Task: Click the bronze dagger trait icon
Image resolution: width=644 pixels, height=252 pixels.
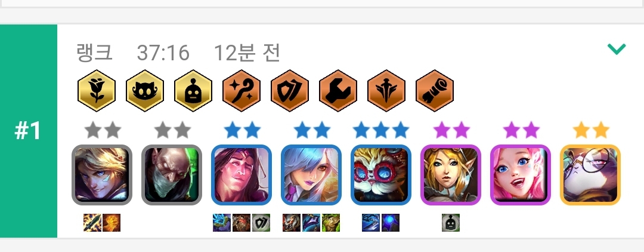Action: (386, 91)
